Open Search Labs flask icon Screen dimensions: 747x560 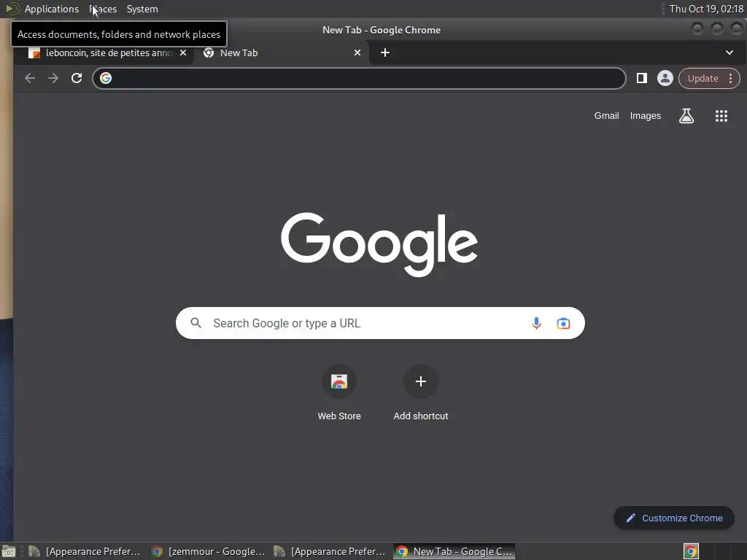coord(686,116)
